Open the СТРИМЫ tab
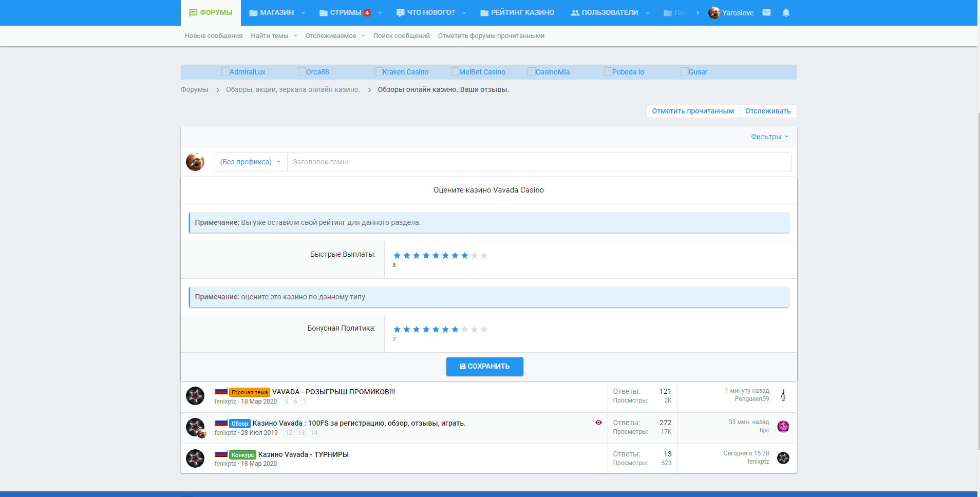980x497 pixels. (345, 12)
